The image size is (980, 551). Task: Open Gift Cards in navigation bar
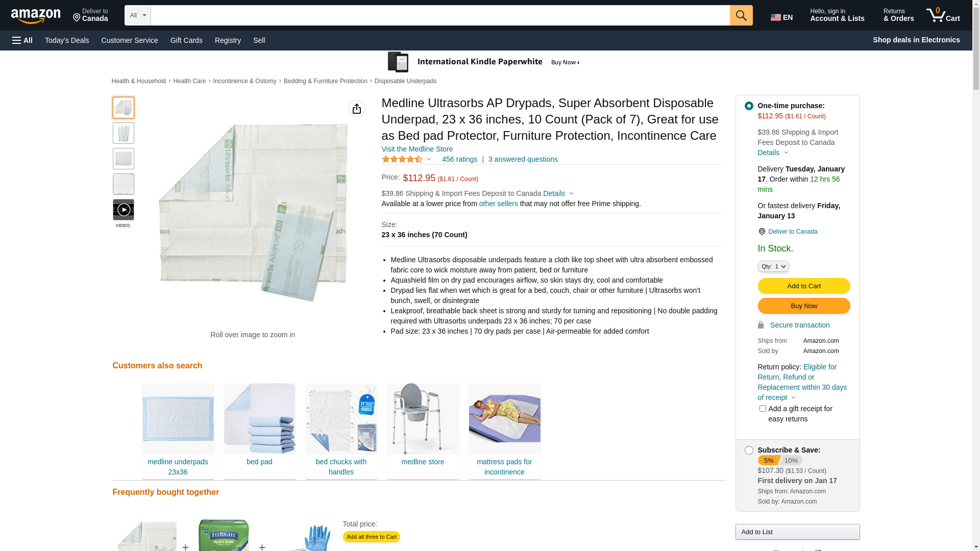[x=186, y=40]
